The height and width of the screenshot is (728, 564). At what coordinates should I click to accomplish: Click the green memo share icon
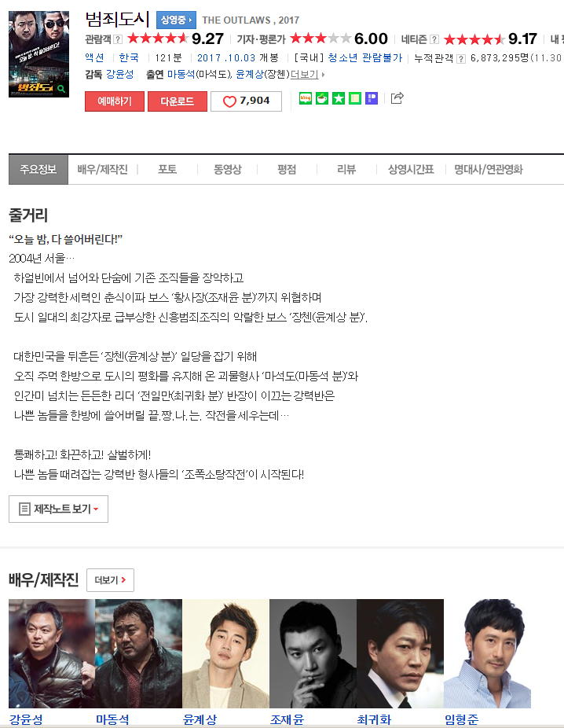355,98
